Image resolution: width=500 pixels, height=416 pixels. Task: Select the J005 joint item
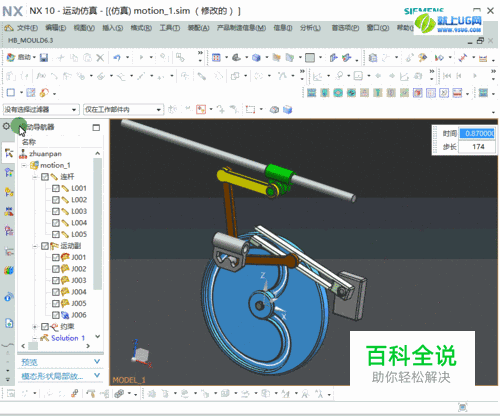click(79, 303)
